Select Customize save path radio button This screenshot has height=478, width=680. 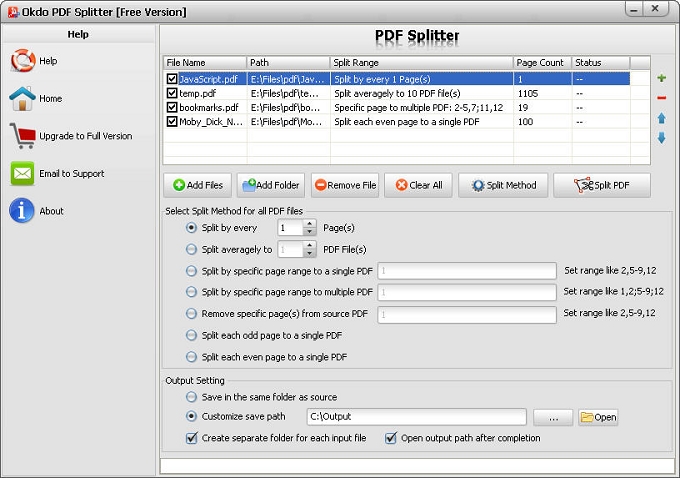191,416
